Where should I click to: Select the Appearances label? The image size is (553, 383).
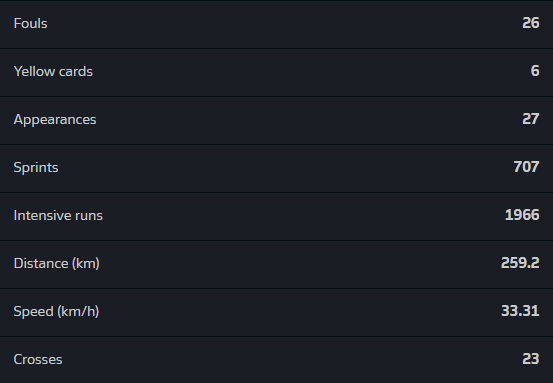tap(55, 120)
